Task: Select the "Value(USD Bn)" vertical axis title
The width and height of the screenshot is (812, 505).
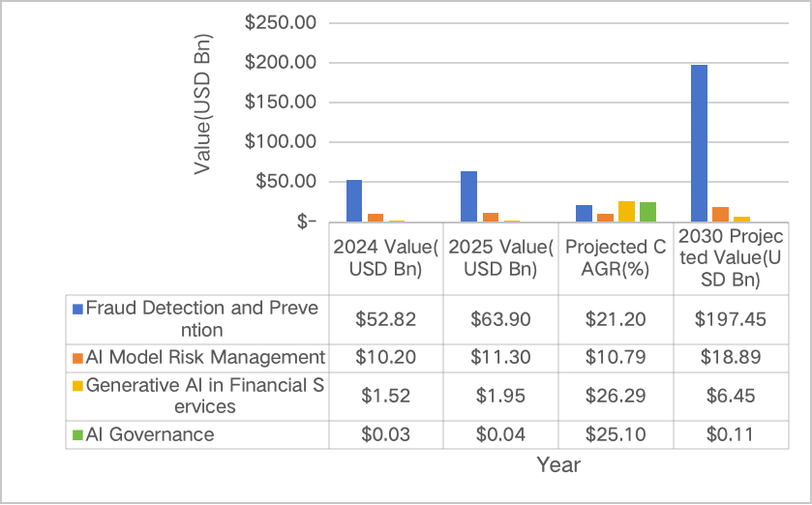Action: point(202,105)
